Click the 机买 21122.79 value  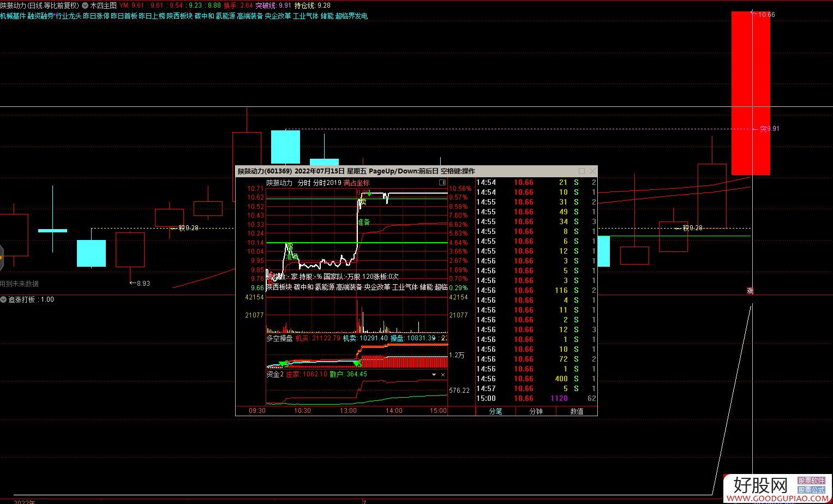[318, 338]
